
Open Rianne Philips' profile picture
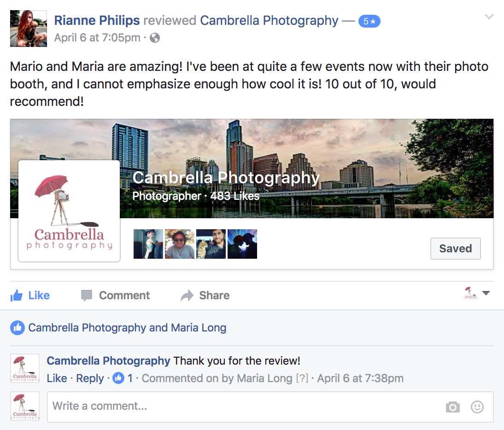click(x=29, y=29)
